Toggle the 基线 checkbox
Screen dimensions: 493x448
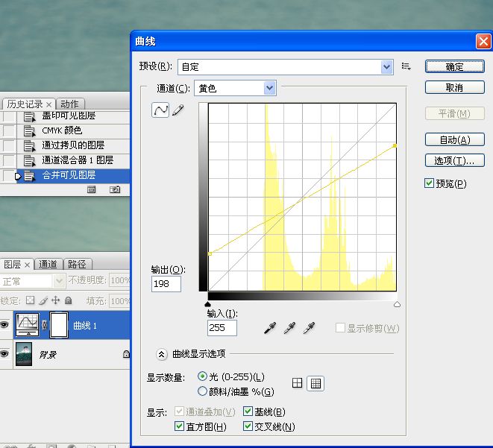[x=248, y=411]
